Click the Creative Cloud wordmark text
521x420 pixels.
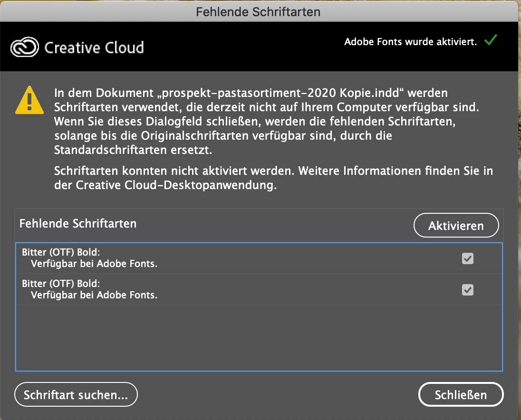coord(94,48)
